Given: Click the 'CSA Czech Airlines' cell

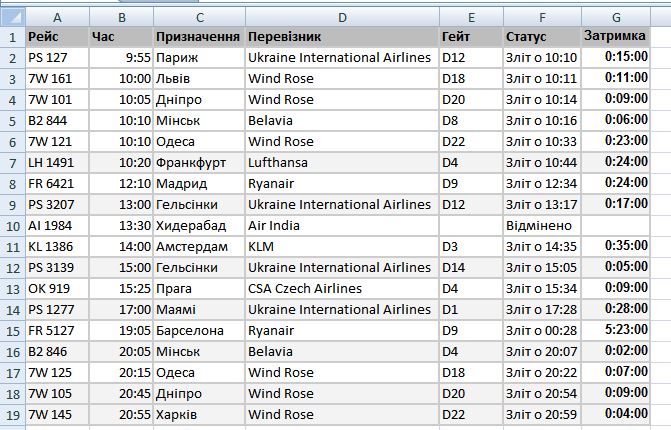Looking at the screenshot, I should pyautogui.click(x=342, y=288).
